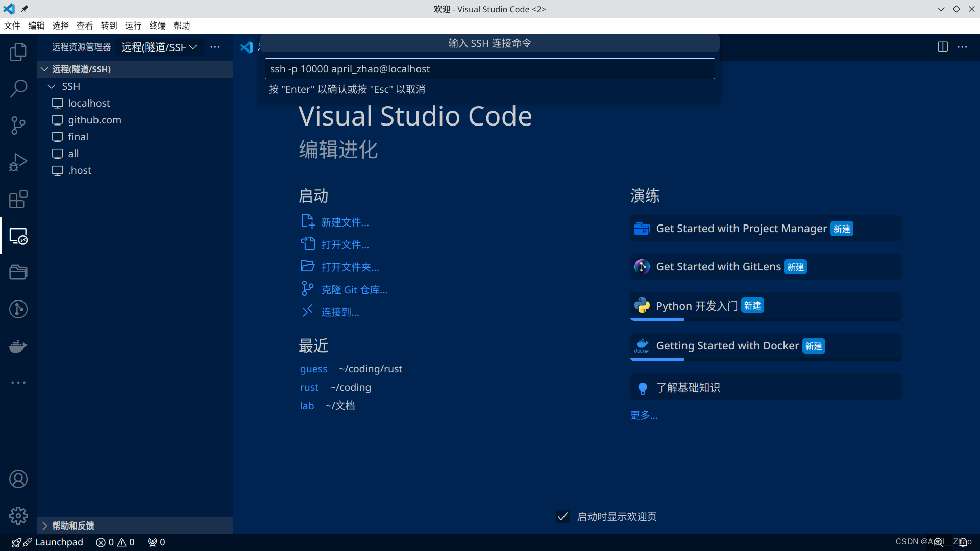Image resolution: width=980 pixels, height=551 pixels.
Task: Open the Docker view in activity bar
Action: point(18,346)
